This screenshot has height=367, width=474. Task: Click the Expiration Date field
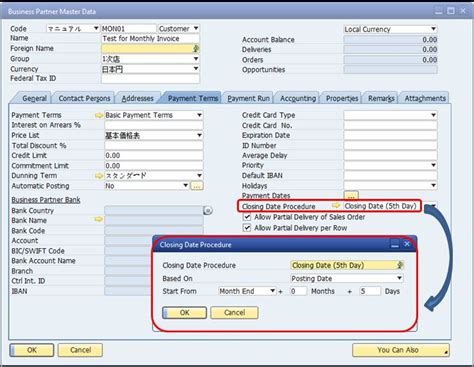(x=390, y=135)
